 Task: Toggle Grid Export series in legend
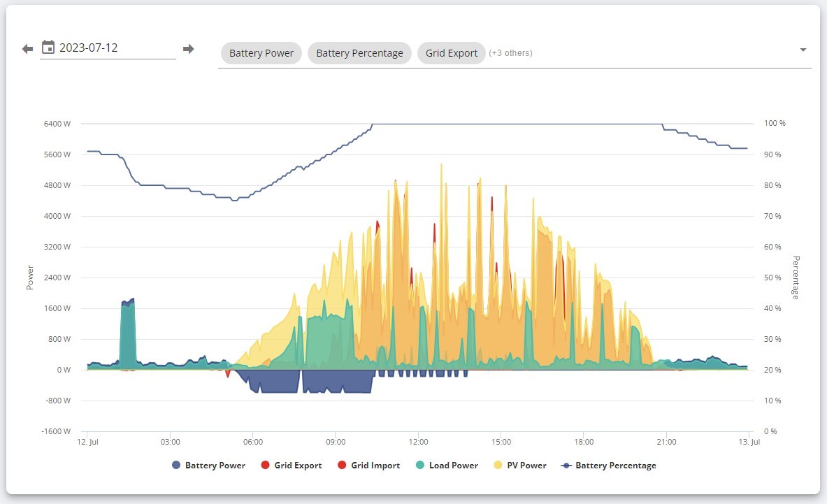tap(292, 466)
